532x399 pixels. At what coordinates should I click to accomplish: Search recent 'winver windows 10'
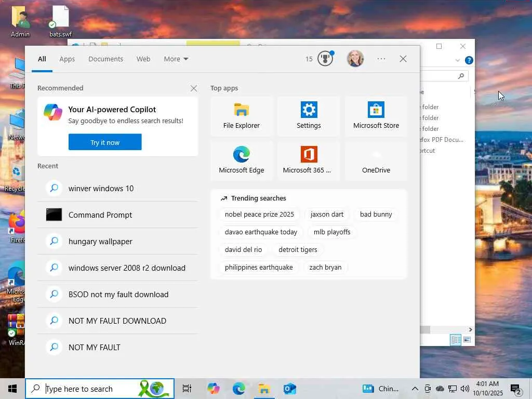(117, 188)
